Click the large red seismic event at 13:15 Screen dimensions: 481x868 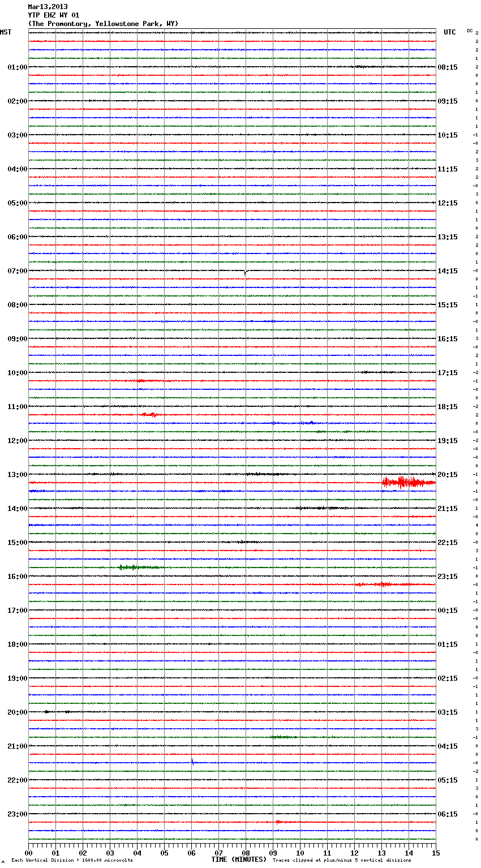(x=409, y=482)
